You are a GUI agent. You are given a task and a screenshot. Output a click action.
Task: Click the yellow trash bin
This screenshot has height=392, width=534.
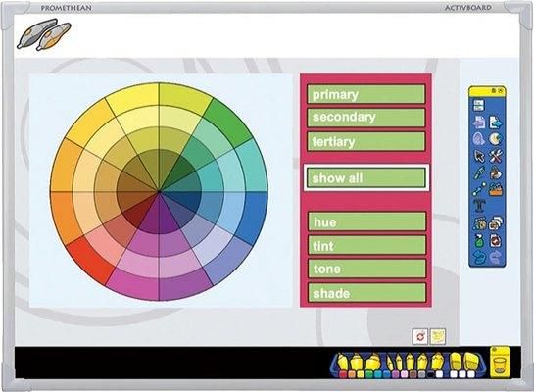click(x=500, y=363)
